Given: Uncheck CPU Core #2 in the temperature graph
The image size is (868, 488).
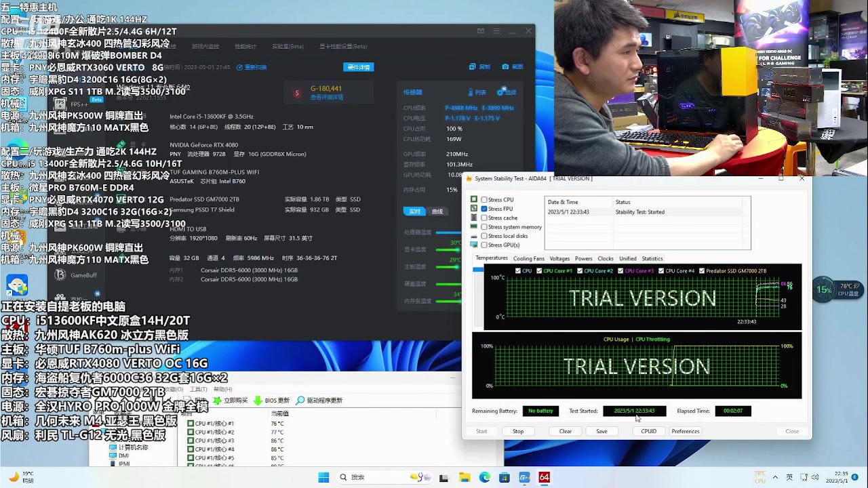Looking at the screenshot, I should tap(580, 271).
